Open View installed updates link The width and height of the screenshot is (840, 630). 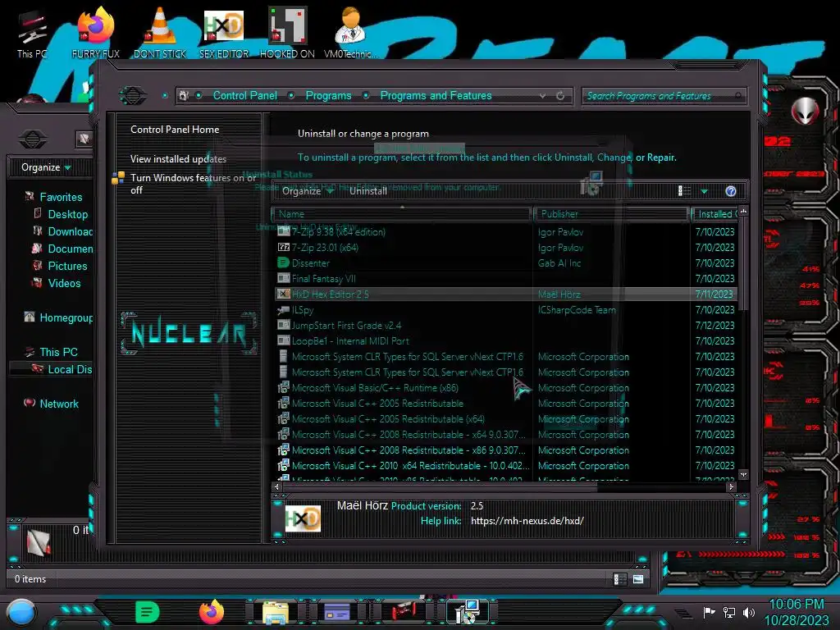tap(178, 159)
